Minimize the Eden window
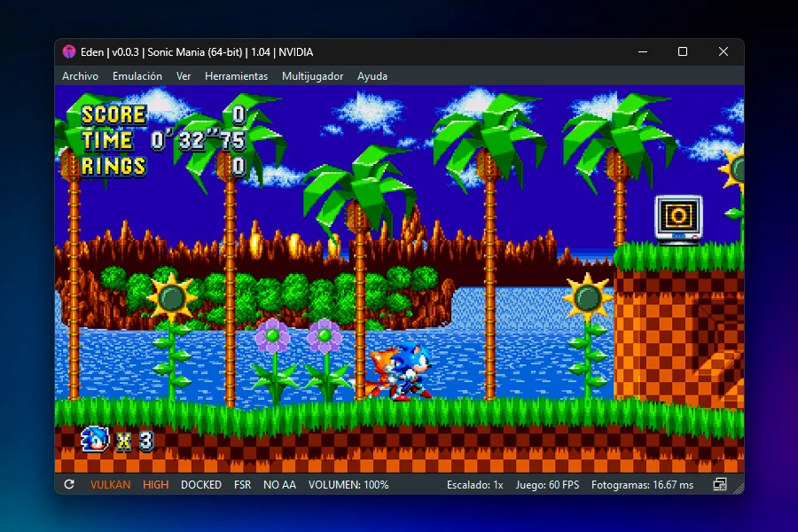The image size is (798, 532). click(643, 52)
